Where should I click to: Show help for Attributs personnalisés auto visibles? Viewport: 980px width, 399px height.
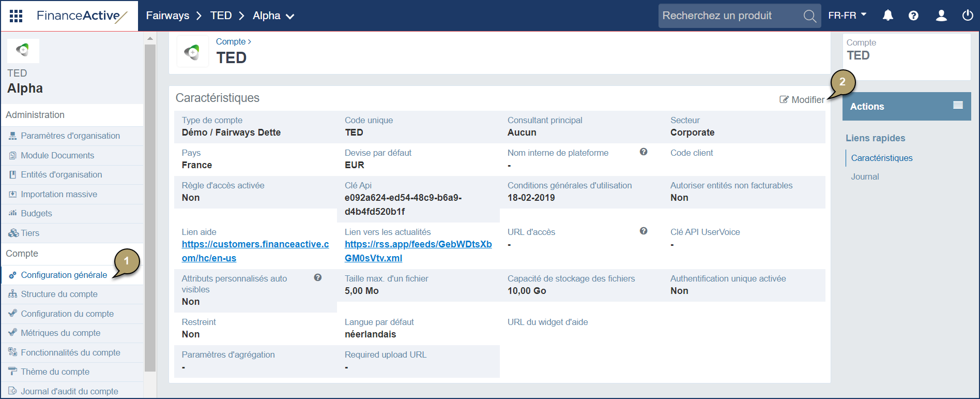(x=318, y=277)
